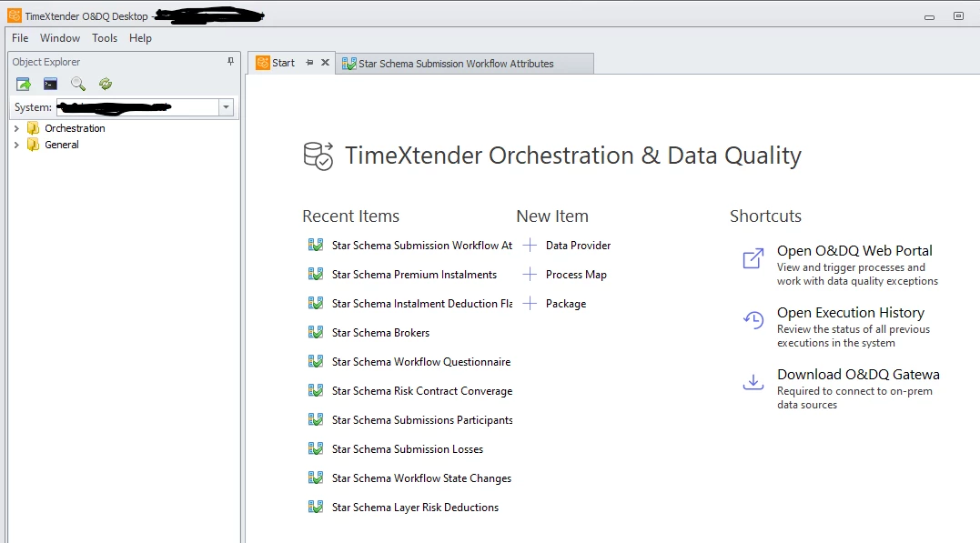Screen dimensions: 980x543
Task: Open recent item Star Schema Brokers
Action: click(380, 332)
